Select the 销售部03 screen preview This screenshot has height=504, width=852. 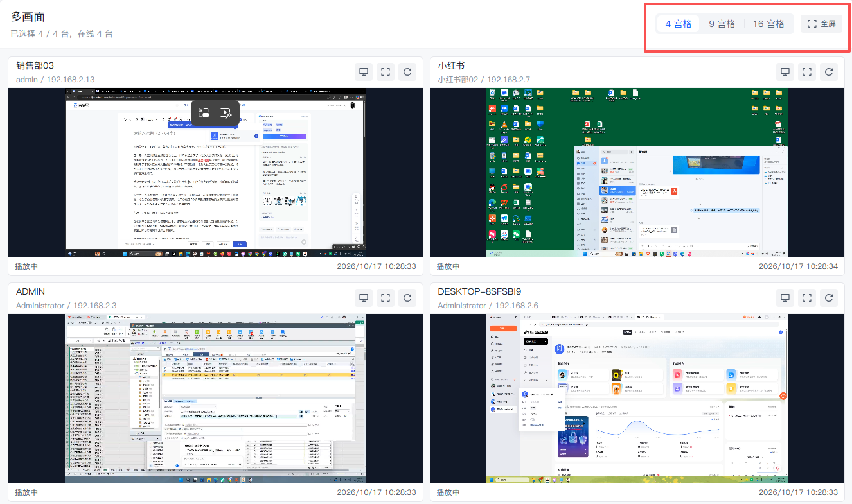click(x=215, y=173)
